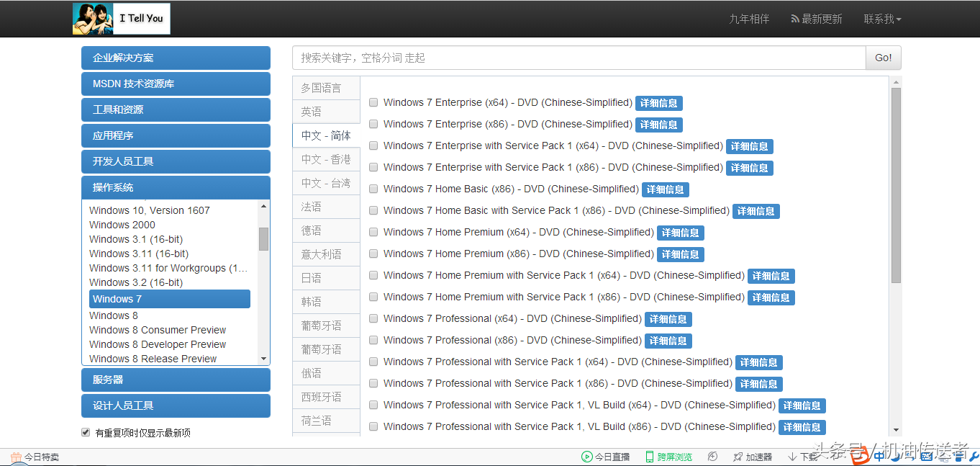Expand the 应用程序 panel
This screenshot has height=466, width=980.
pyautogui.click(x=176, y=135)
